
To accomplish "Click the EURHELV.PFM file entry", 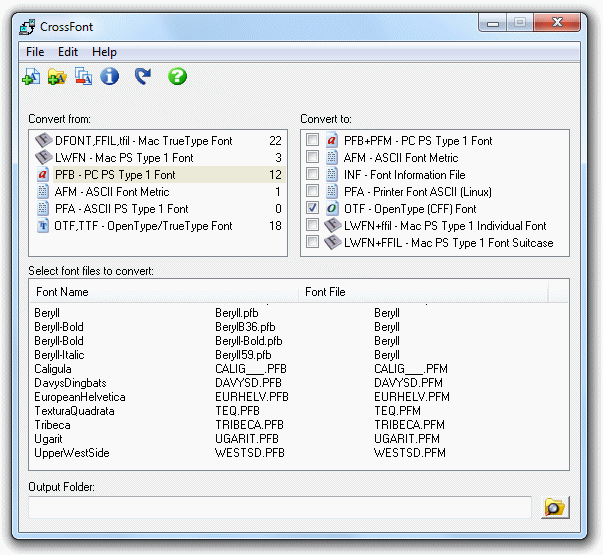I will 411,397.
